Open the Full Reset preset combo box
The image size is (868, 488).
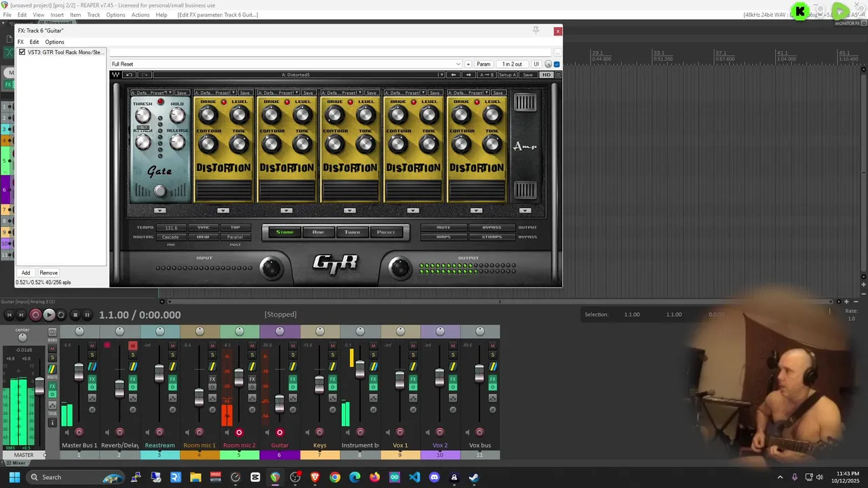[x=286, y=64]
